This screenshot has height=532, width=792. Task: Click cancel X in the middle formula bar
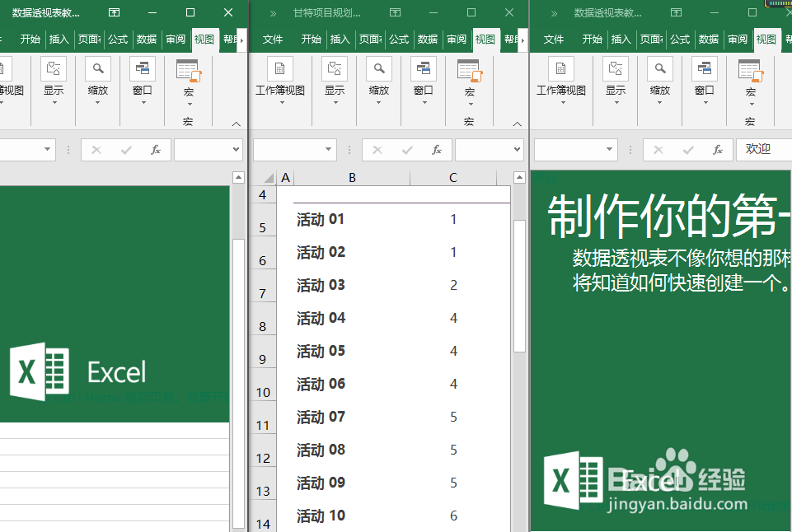tap(377, 150)
